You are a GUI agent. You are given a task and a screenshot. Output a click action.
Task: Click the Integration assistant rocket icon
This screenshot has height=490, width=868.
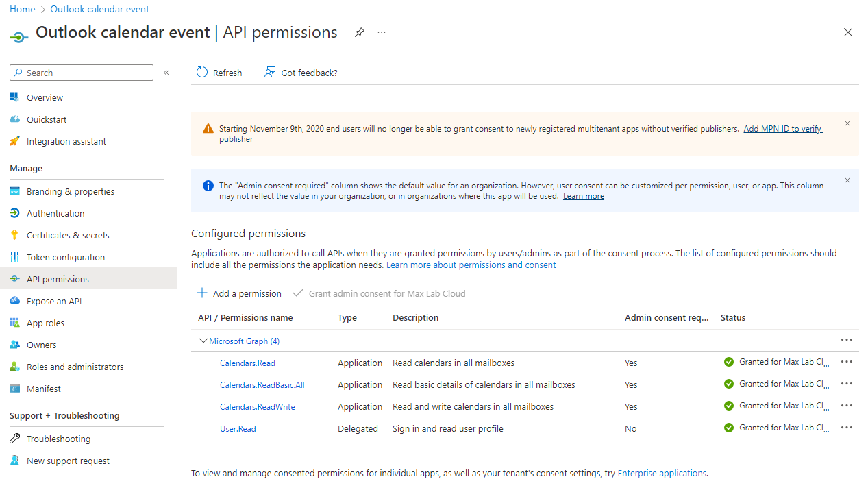(14, 141)
